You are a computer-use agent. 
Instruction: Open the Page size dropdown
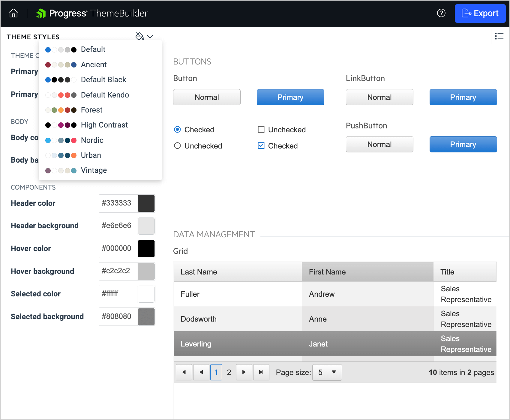(327, 372)
